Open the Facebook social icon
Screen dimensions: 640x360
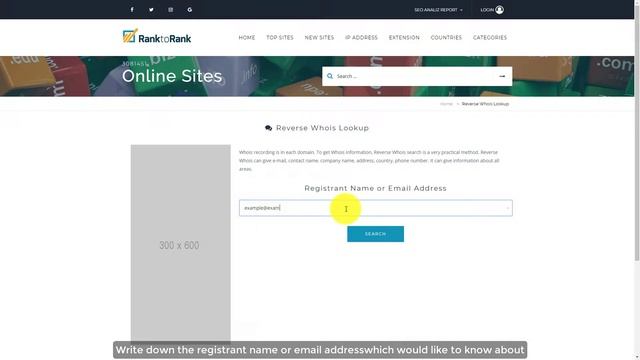coord(132,9)
